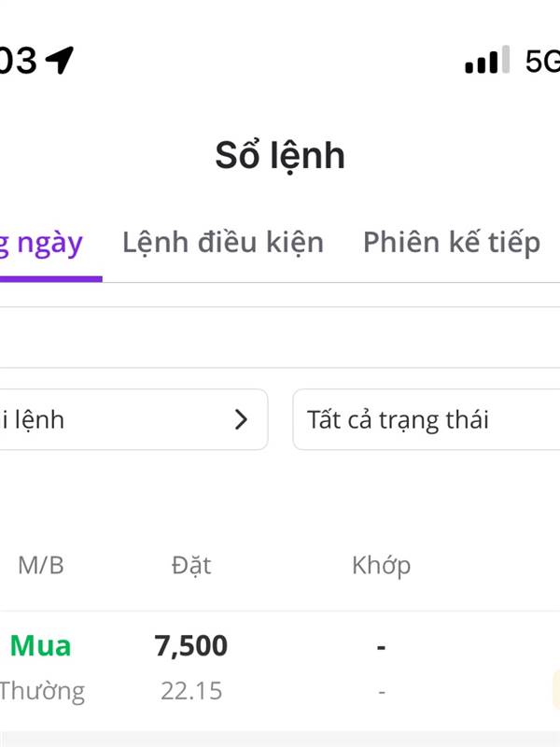Tap the clock time in status bar

coord(18,61)
